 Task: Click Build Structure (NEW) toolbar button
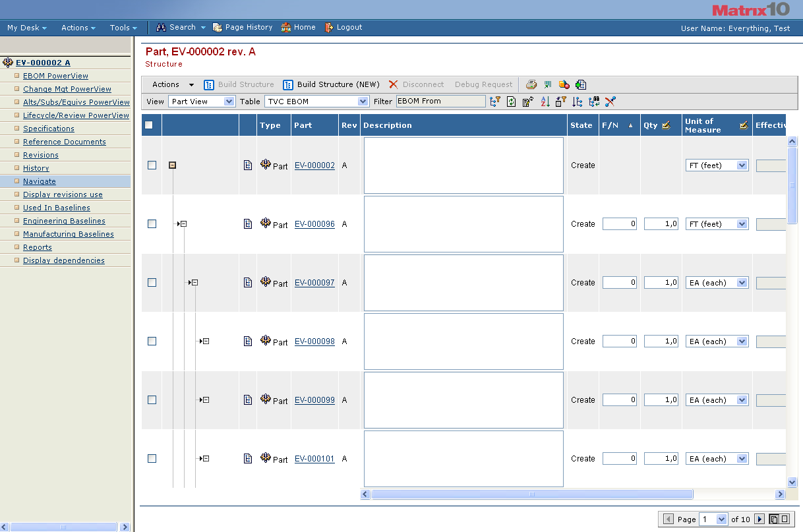click(332, 84)
